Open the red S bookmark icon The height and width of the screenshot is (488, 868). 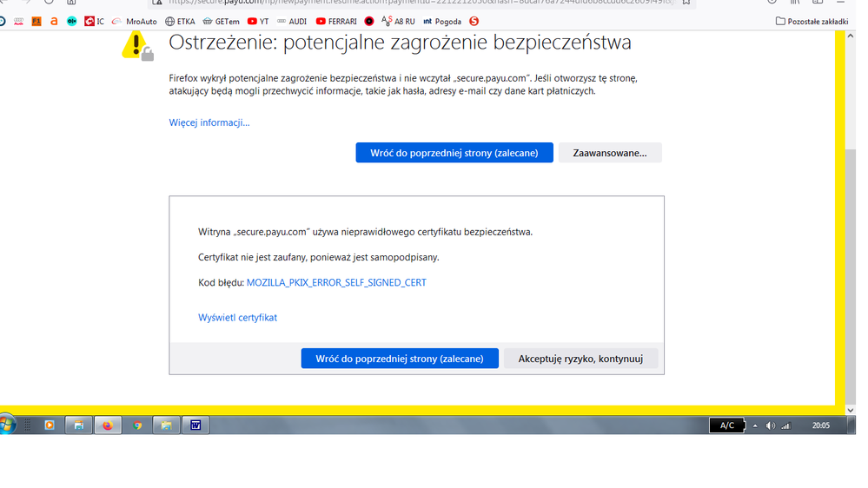point(474,22)
